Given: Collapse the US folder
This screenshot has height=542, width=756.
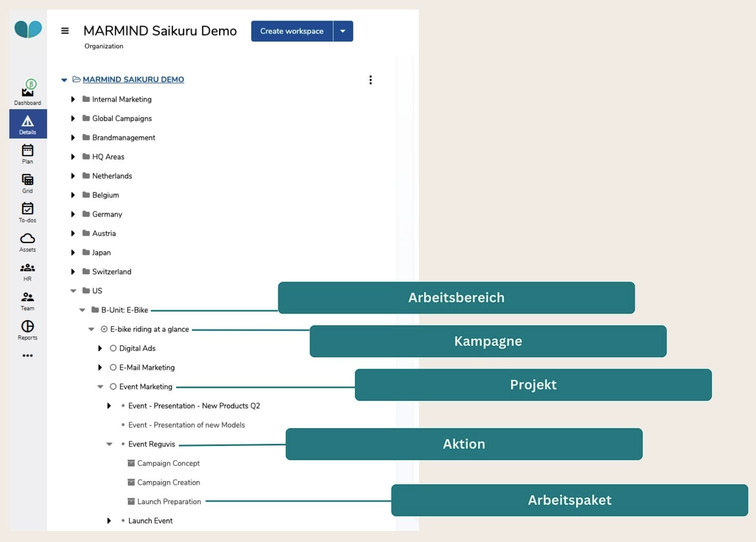Looking at the screenshot, I should [x=73, y=291].
